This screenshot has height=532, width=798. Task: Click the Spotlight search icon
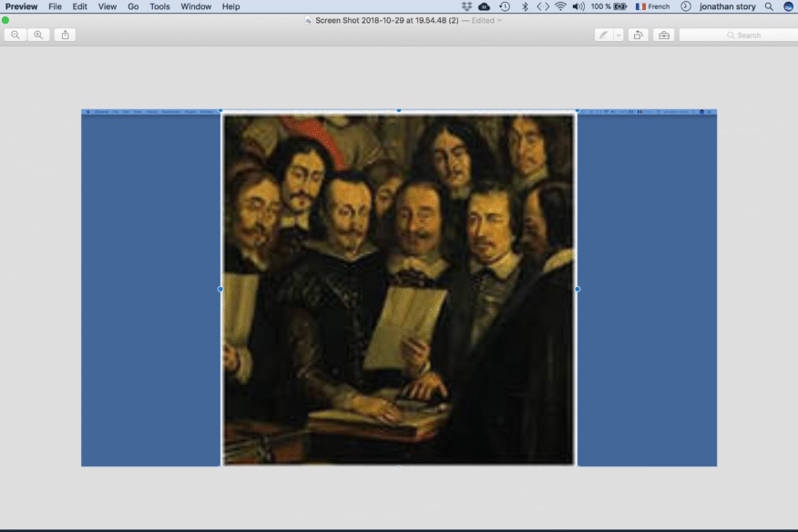pyautogui.click(x=769, y=6)
